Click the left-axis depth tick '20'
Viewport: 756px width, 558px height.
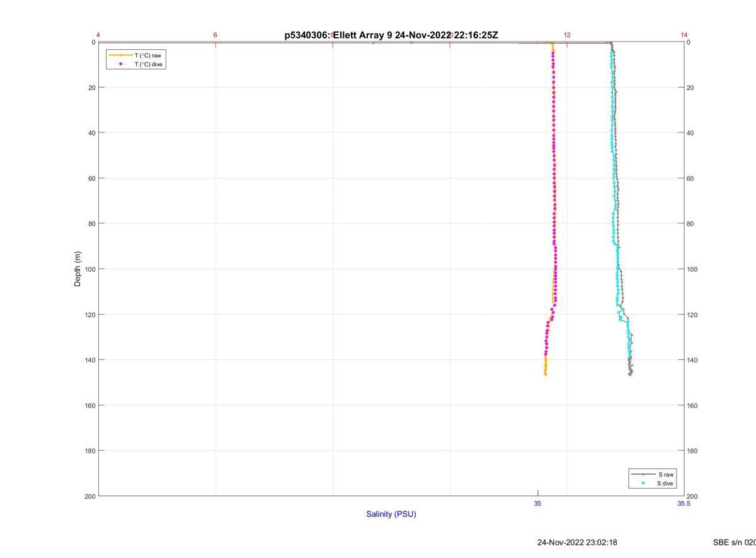tap(91, 88)
